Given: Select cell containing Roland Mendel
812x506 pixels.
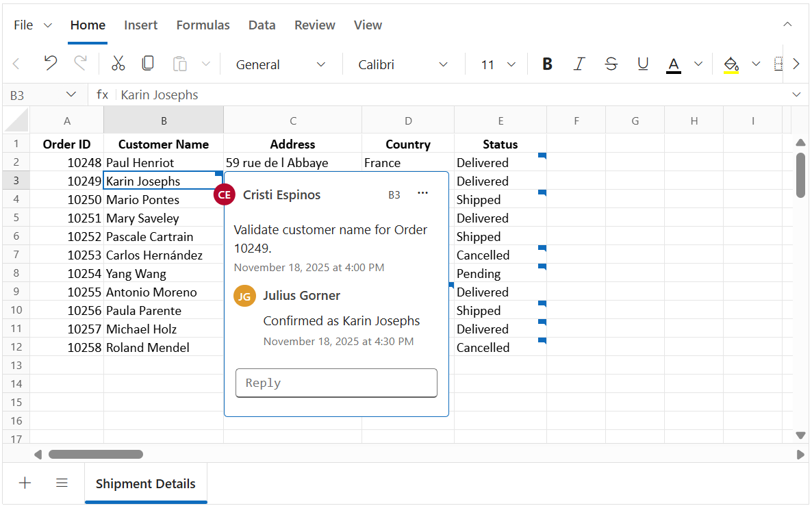Looking at the screenshot, I should tap(164, 348).
